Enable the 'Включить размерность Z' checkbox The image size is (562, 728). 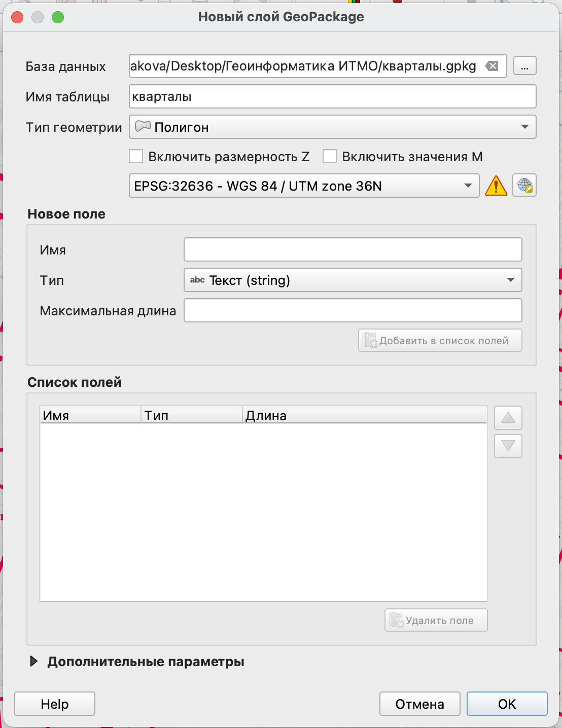(136, 156)
